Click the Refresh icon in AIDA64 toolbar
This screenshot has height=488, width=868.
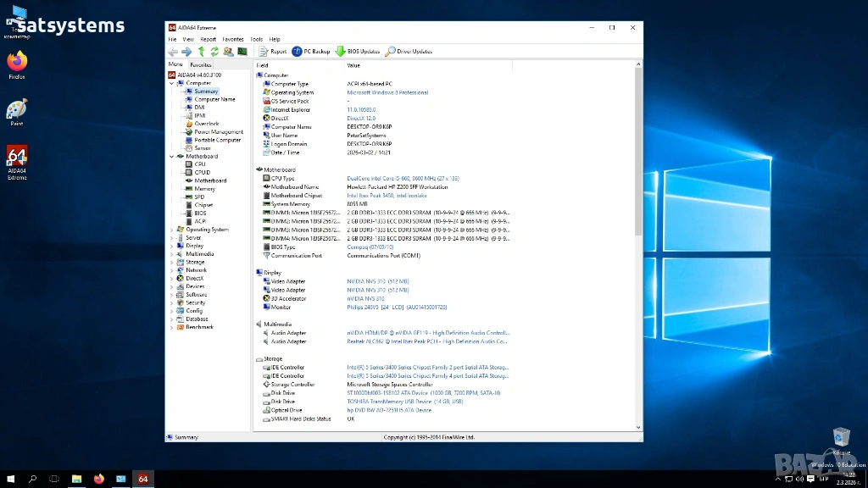214,52
